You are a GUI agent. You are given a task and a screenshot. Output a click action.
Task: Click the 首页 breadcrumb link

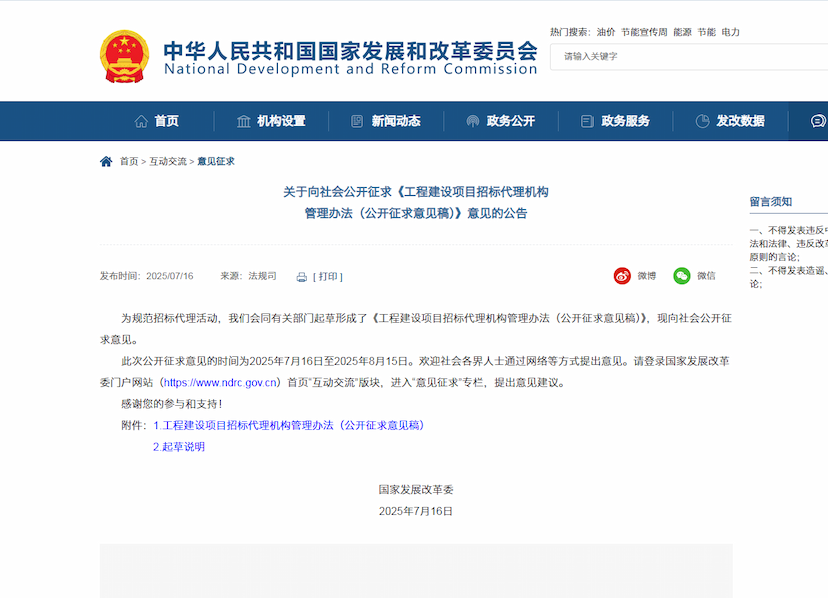129,161
